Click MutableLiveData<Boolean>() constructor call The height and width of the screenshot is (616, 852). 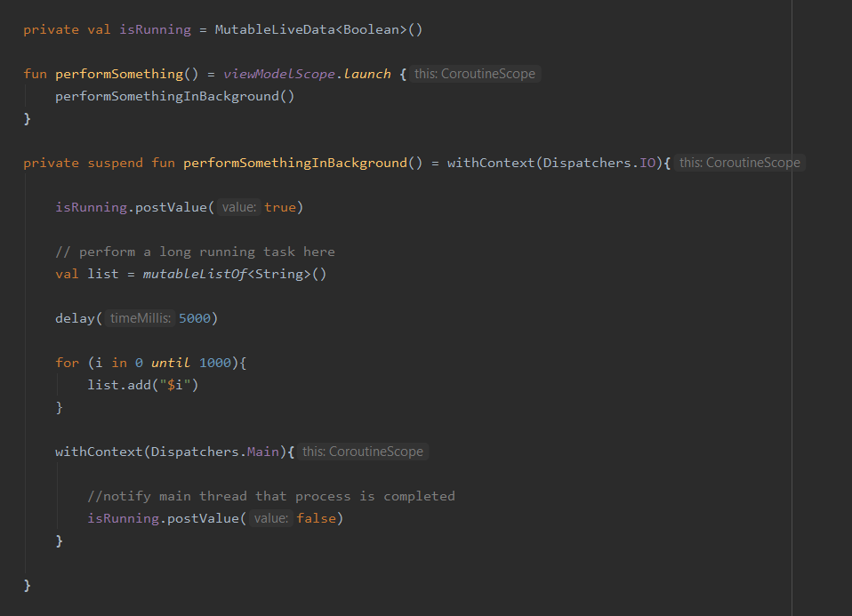318,29
